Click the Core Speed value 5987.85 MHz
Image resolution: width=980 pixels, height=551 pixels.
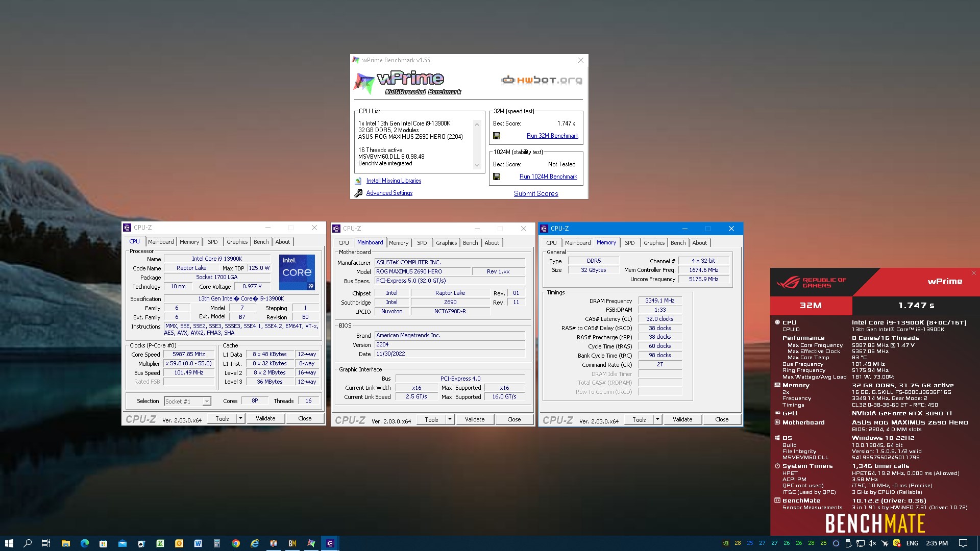pyautogui.click(x=189, y=354)
